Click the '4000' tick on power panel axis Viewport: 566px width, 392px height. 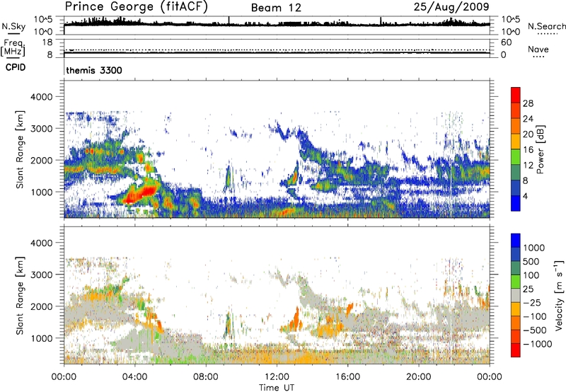(x=42, y=97)
